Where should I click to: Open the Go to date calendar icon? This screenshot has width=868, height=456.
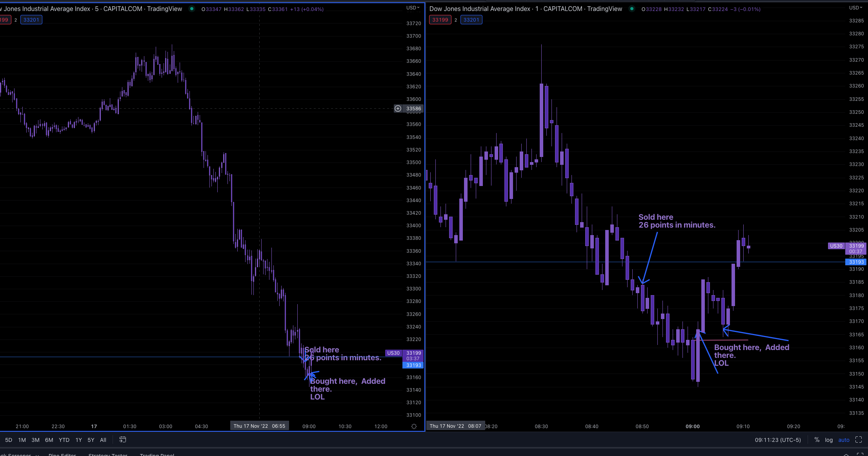click(x=122, y=440)
